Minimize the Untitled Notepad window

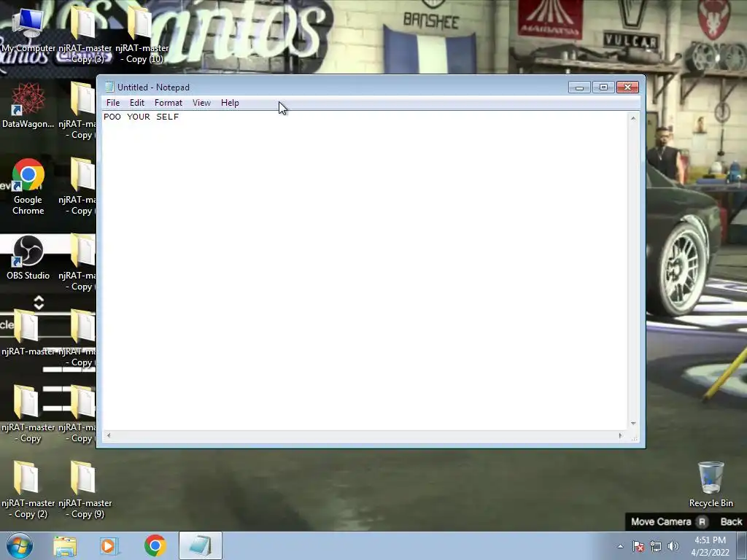pos(579,87)
